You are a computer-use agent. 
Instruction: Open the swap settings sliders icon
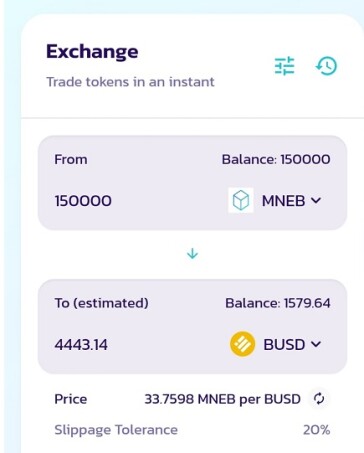284,66
